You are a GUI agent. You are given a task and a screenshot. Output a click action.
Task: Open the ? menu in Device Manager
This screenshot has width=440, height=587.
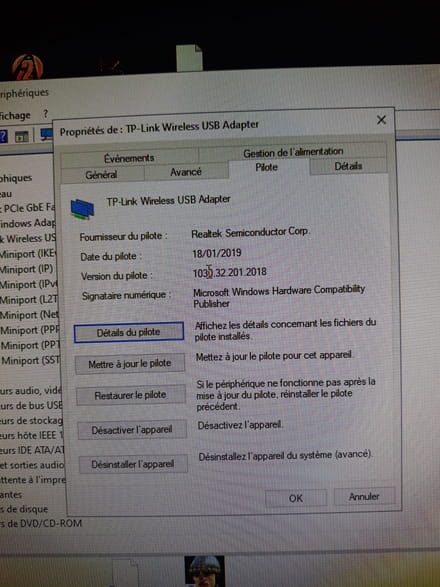pyautogui.click(x=45, y=113)
